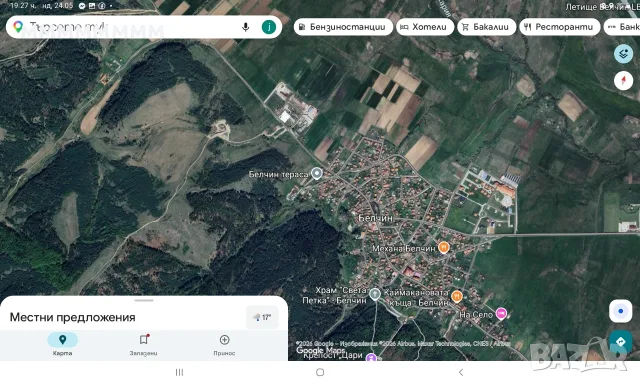The width and height of the screenshot is (640, 384).
Task: Tap the microphone voice search icon
Action: point(245,27)
